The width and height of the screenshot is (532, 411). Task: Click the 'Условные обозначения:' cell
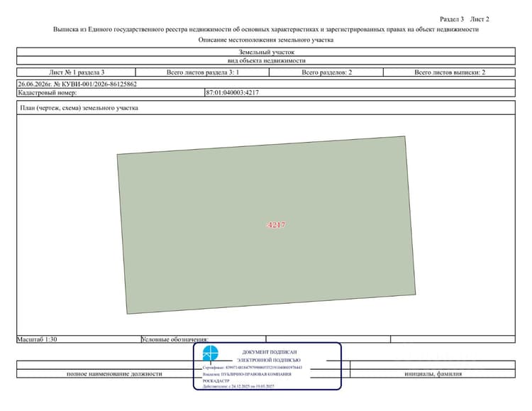204,339
